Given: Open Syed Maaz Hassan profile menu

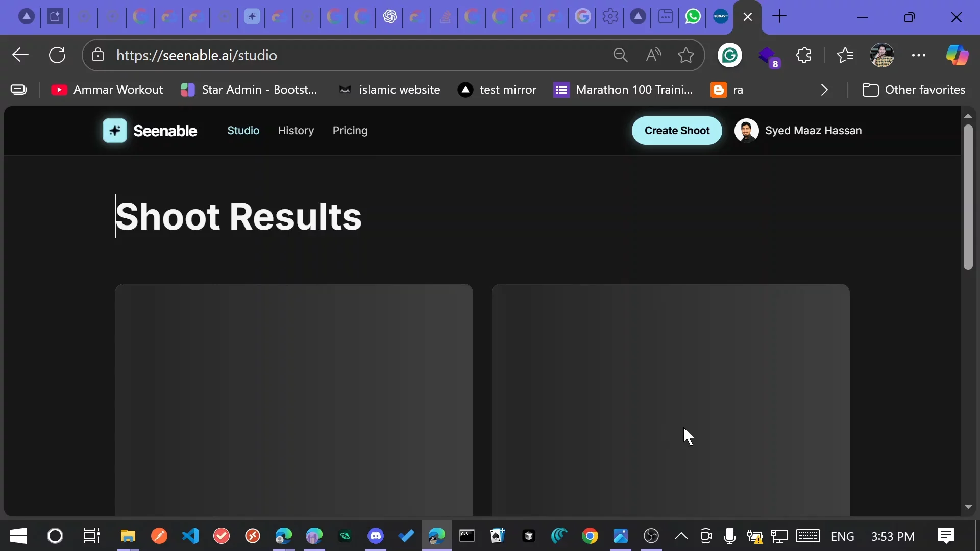Looking at the screenshot, I should coord(798,131).
